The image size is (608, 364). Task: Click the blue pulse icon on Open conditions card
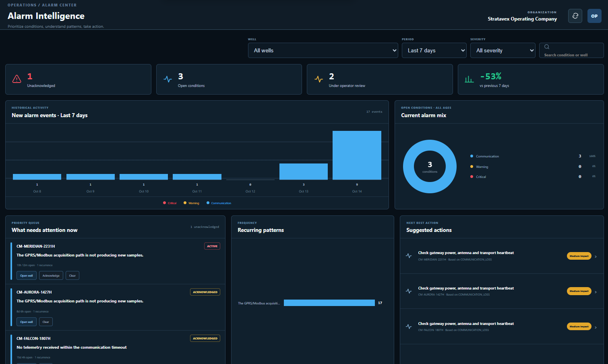coord(168,79)
